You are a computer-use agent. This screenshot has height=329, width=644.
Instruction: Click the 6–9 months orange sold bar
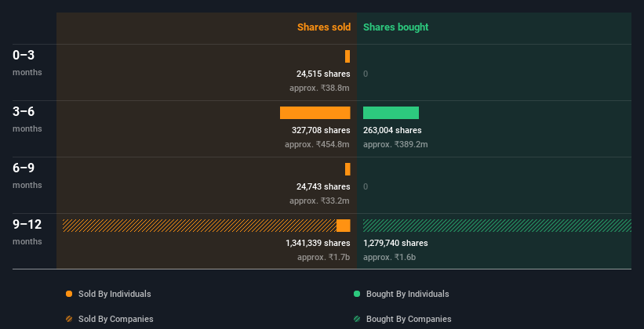click(x=347, y=169)
